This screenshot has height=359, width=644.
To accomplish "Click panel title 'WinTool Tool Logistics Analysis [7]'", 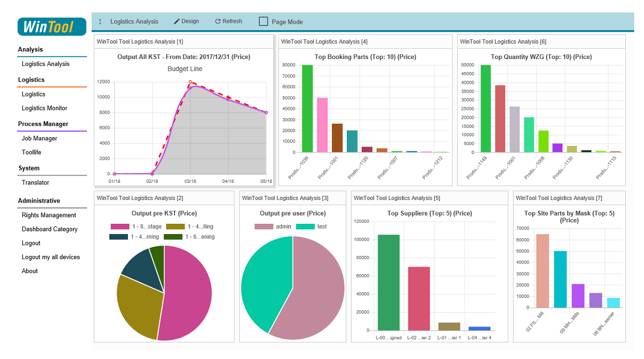I will click(559, 198).
